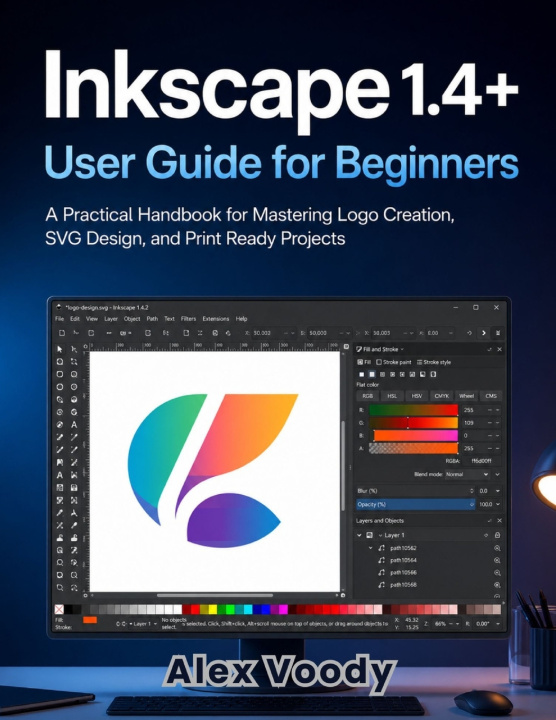
Task: Expand the path10562 item arrow
Action: pos(371,548)
